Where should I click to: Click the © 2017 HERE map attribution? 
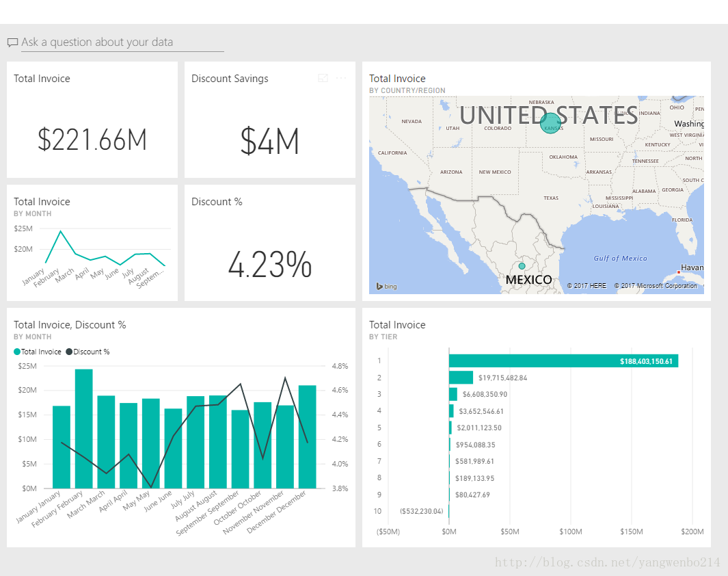tap(587, 286)
